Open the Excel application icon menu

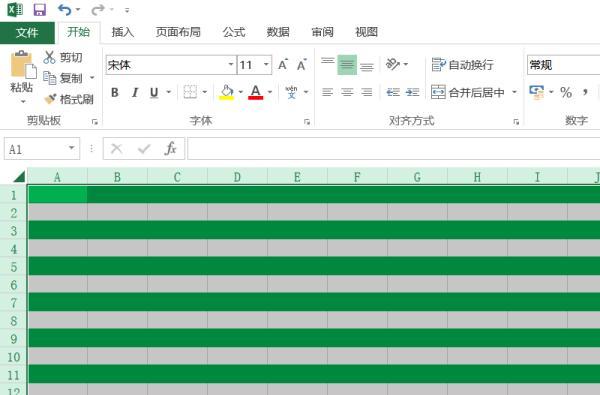(x=15, y=10)
